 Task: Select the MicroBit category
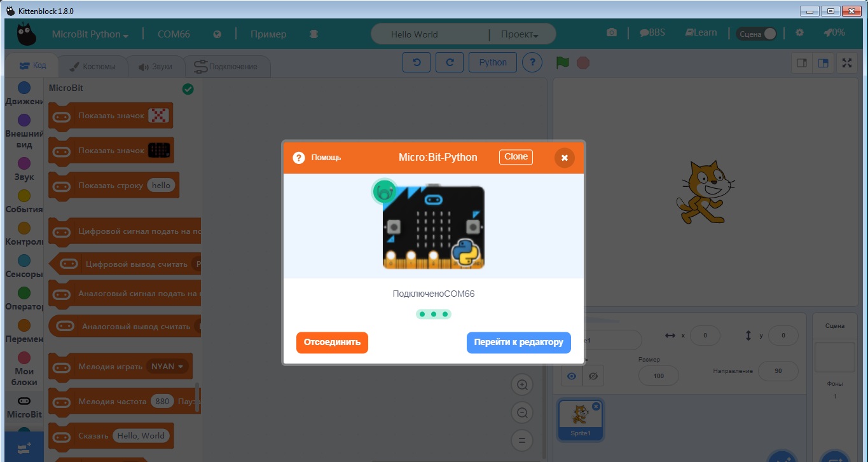coord(24,407)
